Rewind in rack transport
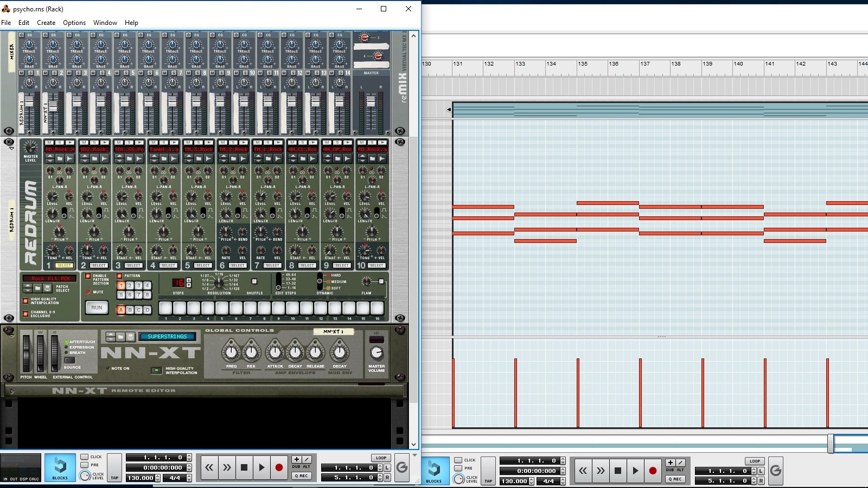 tap(209, 467)
